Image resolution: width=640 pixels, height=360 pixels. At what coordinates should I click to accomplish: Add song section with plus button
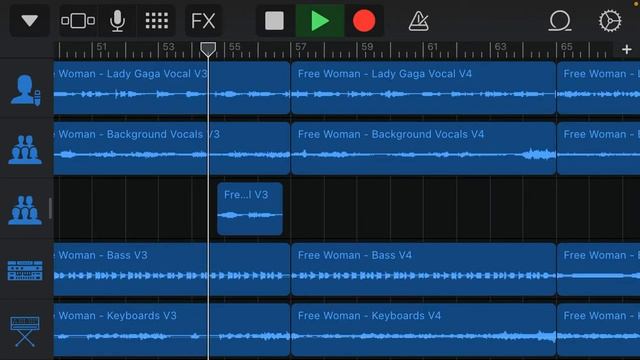tap(627, 49)
